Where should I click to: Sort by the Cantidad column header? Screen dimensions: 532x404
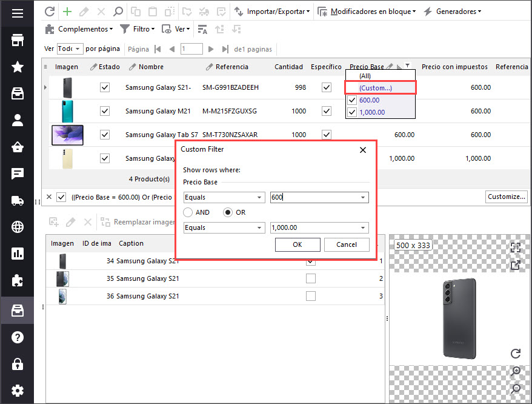pyautogui.click(x=288, y=67)
